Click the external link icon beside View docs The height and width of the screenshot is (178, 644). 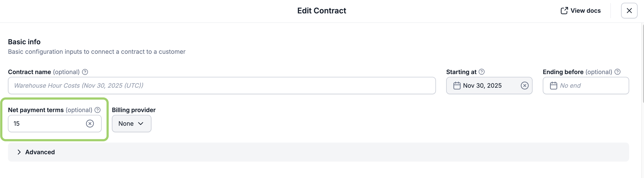point(564,11)
